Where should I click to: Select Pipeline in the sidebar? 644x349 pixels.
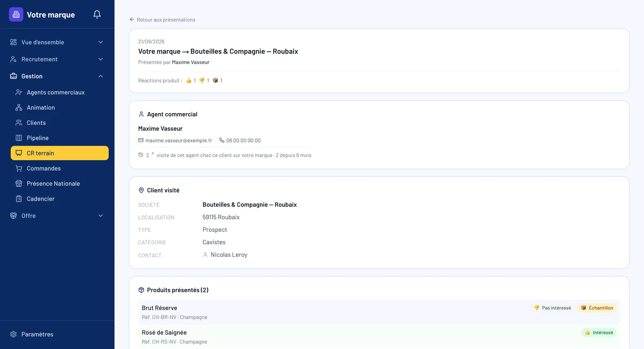click(60, 138)
